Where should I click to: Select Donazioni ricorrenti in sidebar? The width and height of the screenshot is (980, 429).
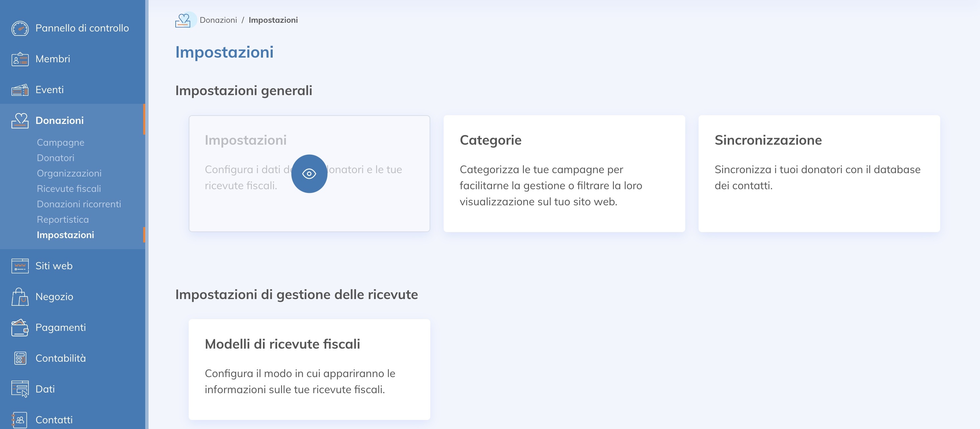(x=79, y=204)
